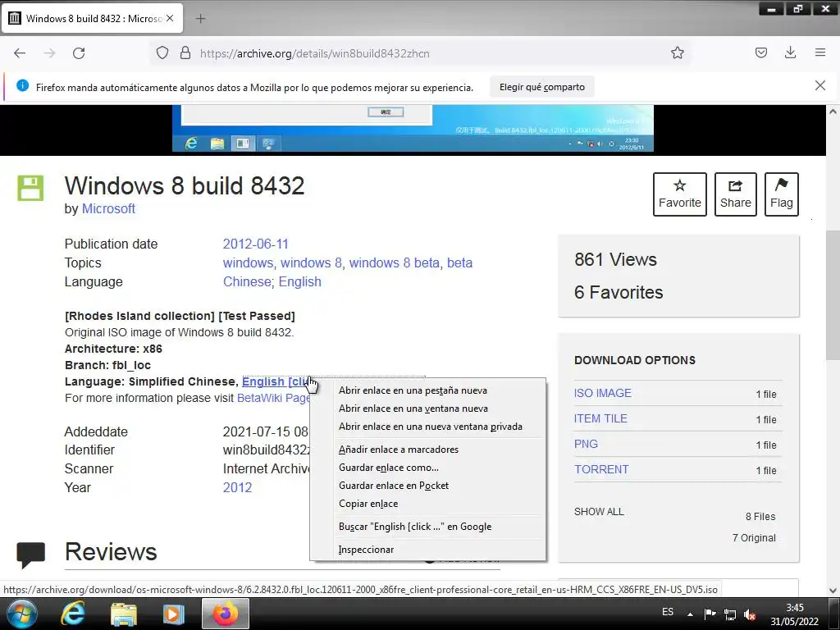
Task: Open the taskbar clock showing 3:45
Action: click(794, 614)
